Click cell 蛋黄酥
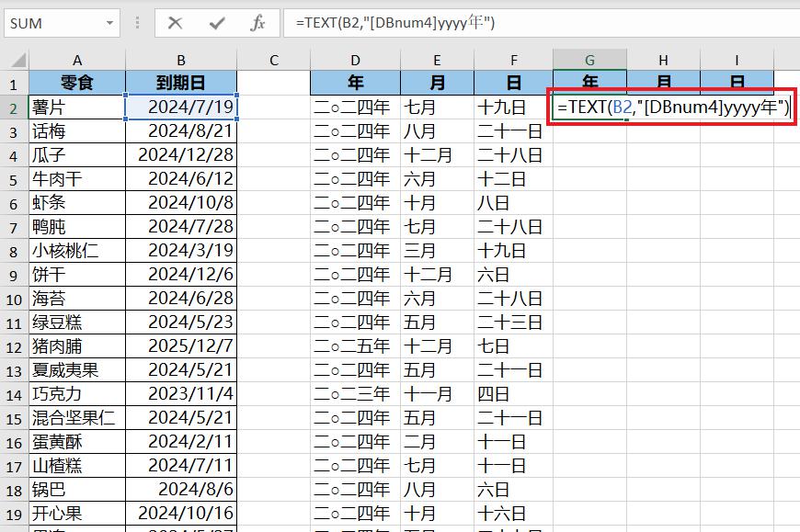The image size is (800, 532). tap(77, 442)
